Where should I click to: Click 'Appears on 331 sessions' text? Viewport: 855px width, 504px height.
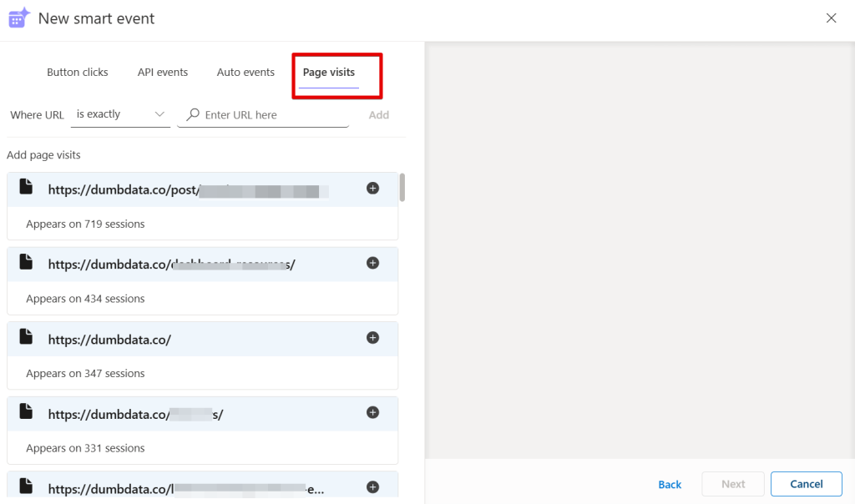pyautogui.click(x=86, y=448)
